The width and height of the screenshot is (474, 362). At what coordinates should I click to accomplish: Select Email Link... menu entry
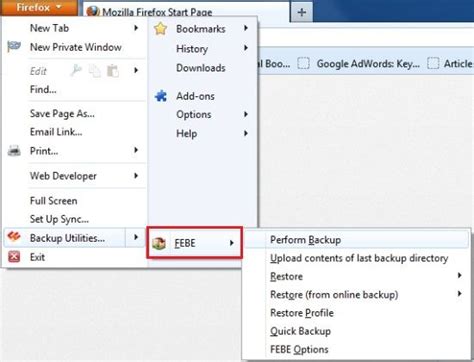(x=75, y=132)
